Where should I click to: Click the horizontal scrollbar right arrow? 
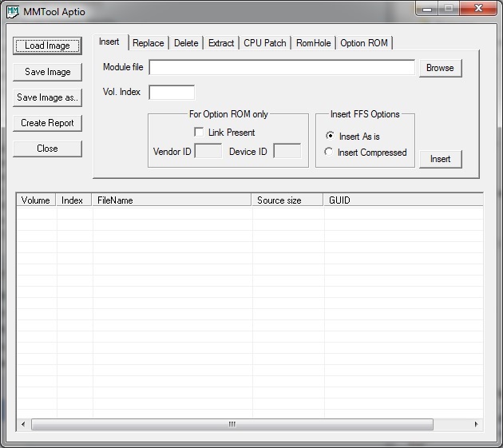(x=477, y=424)
